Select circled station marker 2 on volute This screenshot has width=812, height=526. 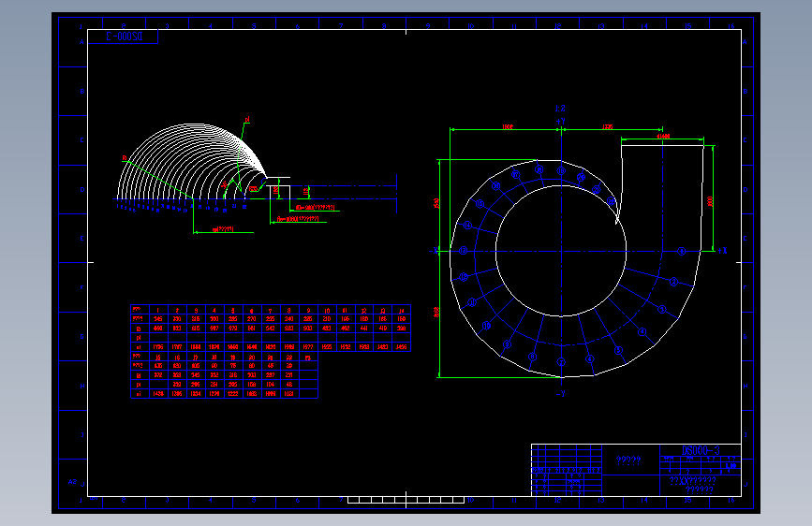673,282
